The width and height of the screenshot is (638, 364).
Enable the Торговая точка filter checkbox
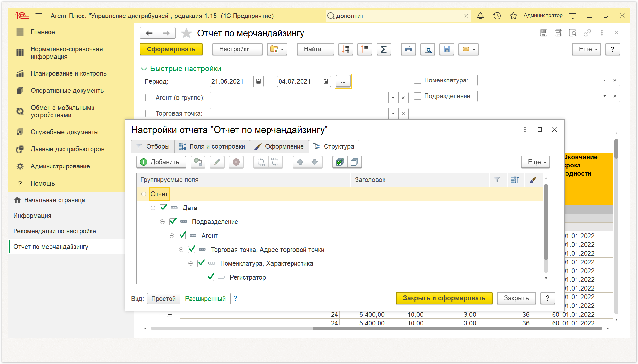coord(149,113)
